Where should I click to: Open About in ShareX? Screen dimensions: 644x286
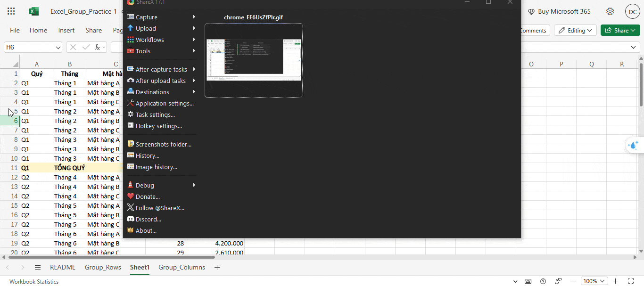click(162, 230)
